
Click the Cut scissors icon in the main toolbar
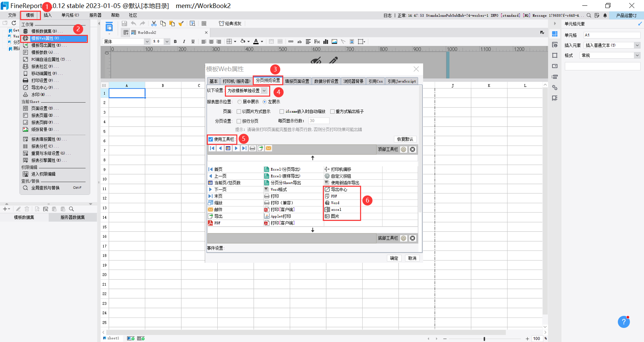pyautogui.click(x=154, y=24)
